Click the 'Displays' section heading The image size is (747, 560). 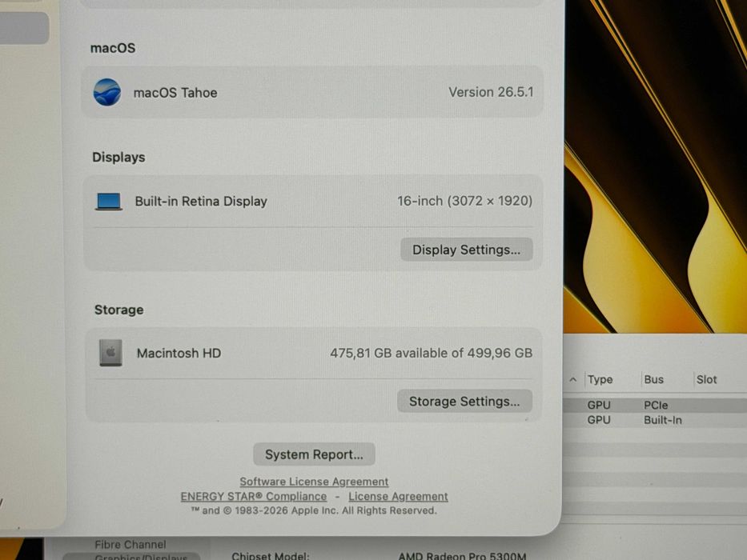pos(118,157)
